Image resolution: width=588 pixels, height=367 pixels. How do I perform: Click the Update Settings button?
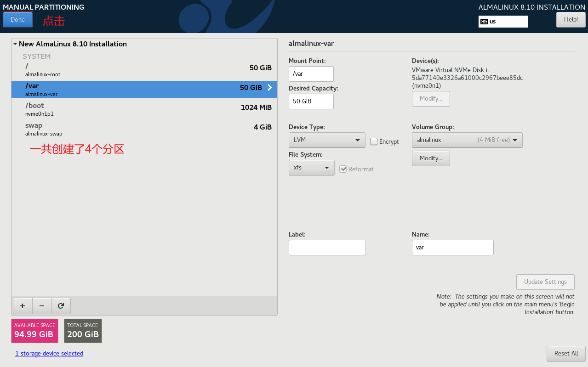(x=546, y=282)
